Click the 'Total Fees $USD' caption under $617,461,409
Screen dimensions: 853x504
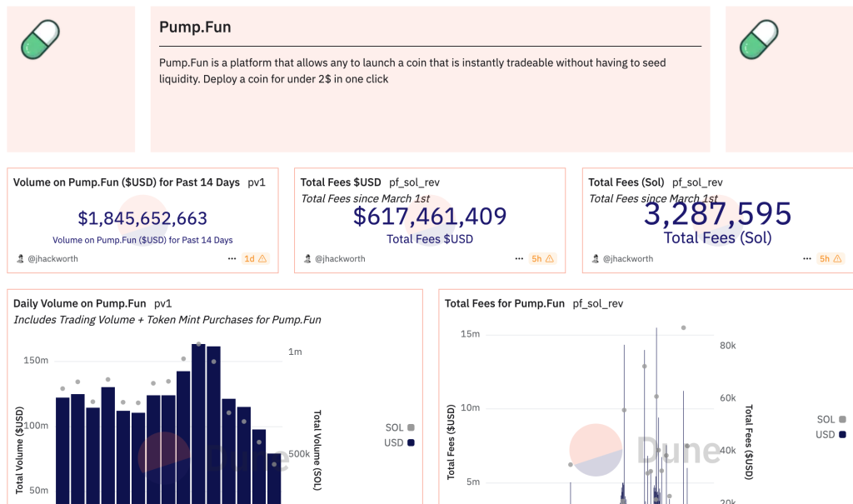click(x=430, y=239)
